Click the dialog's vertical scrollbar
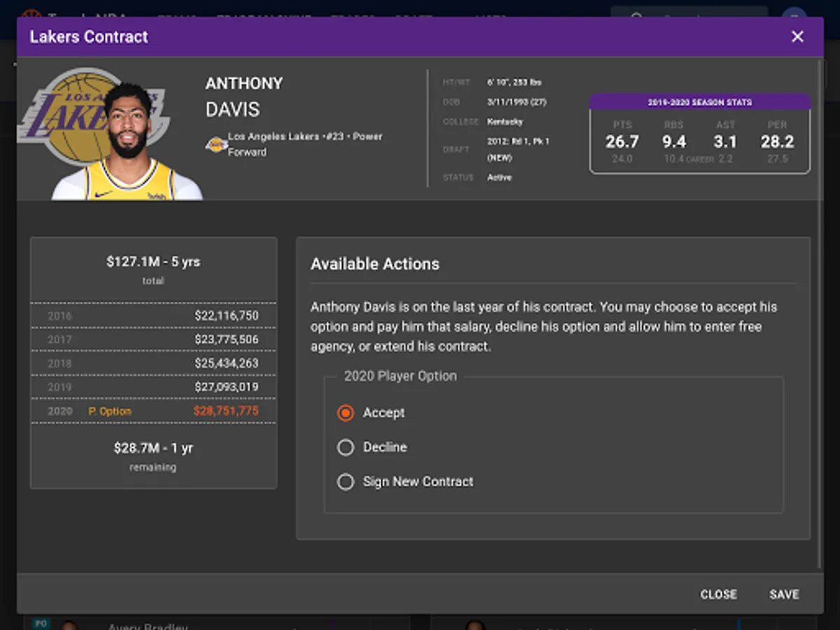 pos(820,315)
